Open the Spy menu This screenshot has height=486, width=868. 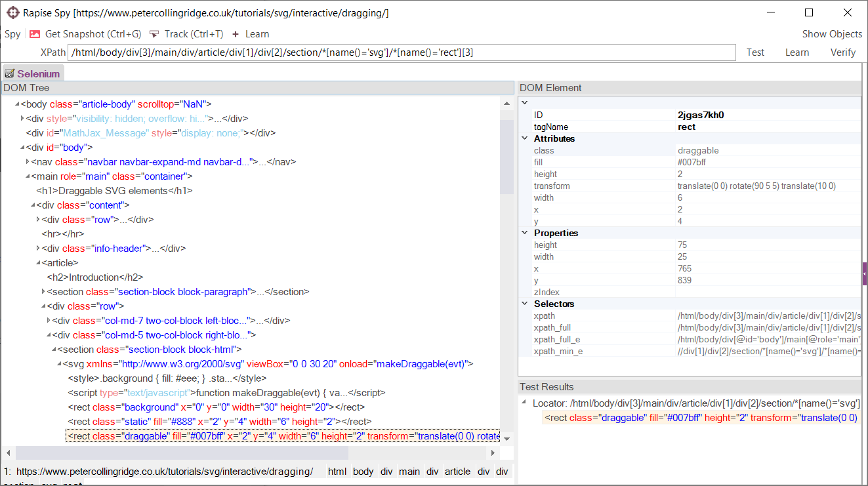tap(12, 34)
